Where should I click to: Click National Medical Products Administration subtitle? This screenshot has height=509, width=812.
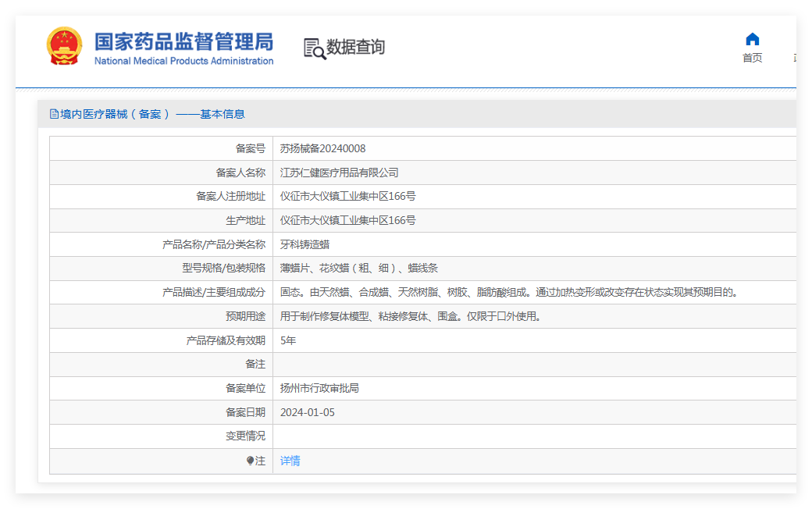pos(183,61)
